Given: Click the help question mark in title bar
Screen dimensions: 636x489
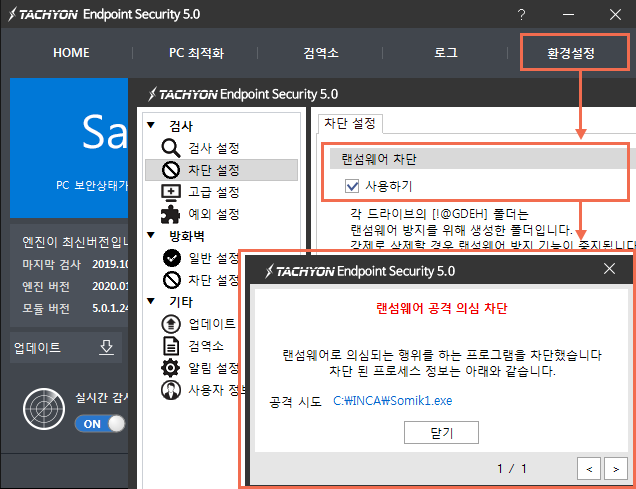Looking at the screenshot, I should (x=522, y=15).
